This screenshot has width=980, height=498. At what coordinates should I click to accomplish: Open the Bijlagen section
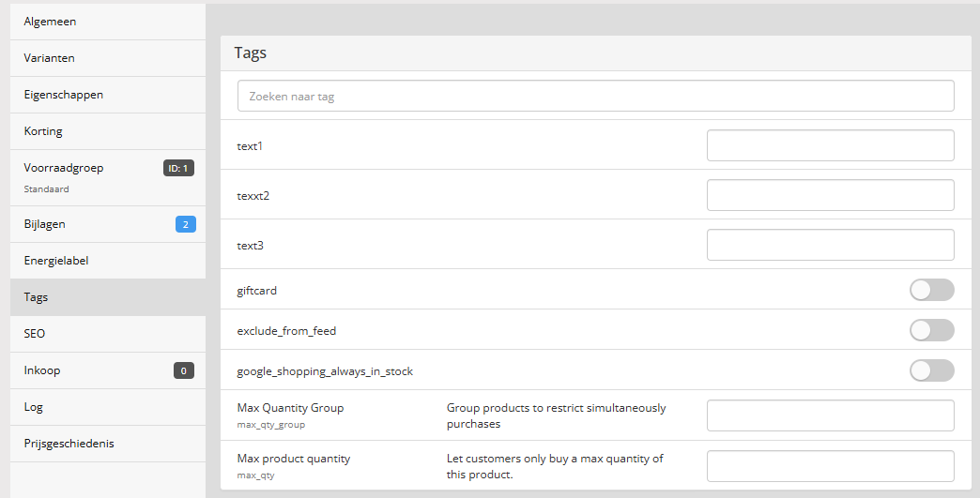pyautogui.click(x=108, y=224)
